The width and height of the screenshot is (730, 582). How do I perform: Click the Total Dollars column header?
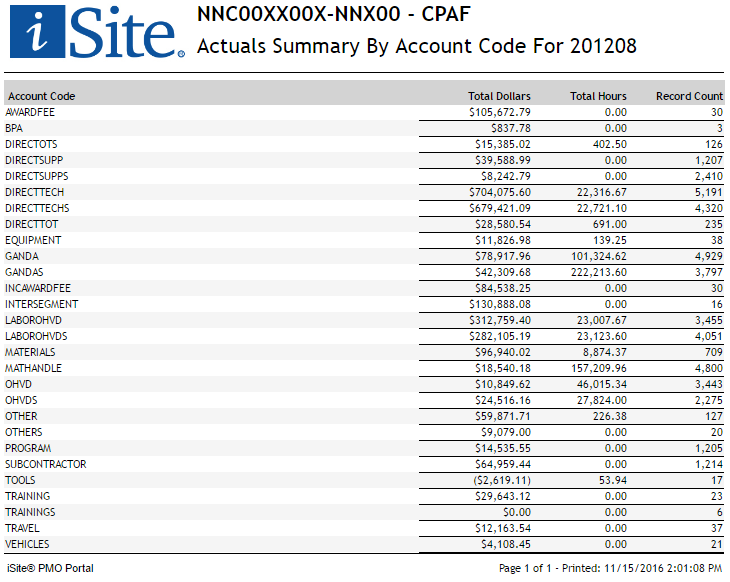(x=499, y=96)
